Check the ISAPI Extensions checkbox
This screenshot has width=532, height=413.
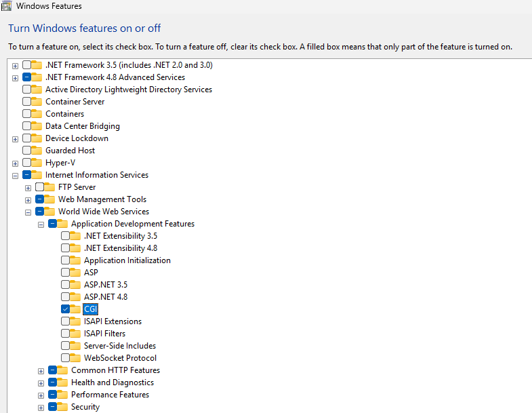tap(66, 321)
